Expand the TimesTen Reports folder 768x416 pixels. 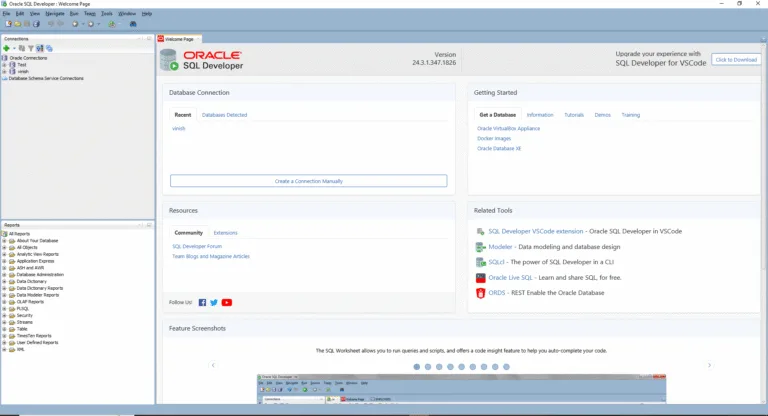tap(4, 336)
